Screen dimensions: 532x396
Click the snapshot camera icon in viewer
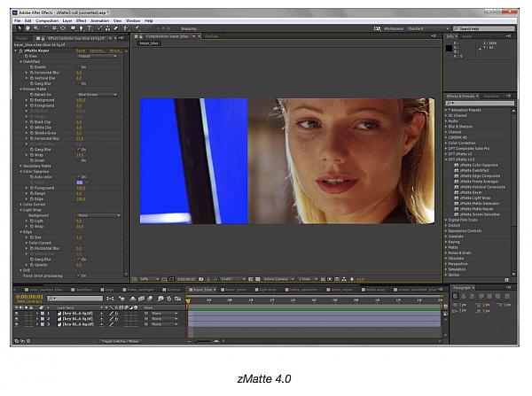coord(201,279)
